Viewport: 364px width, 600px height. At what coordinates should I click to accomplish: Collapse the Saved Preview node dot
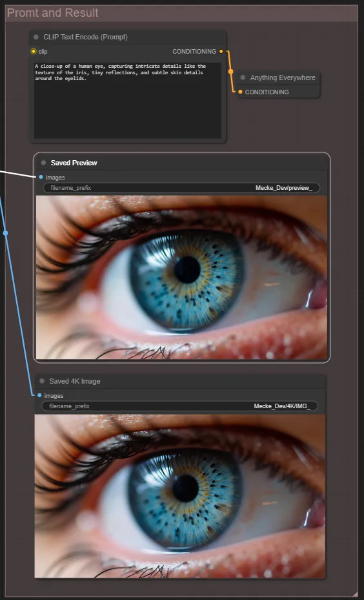point(43,163)
